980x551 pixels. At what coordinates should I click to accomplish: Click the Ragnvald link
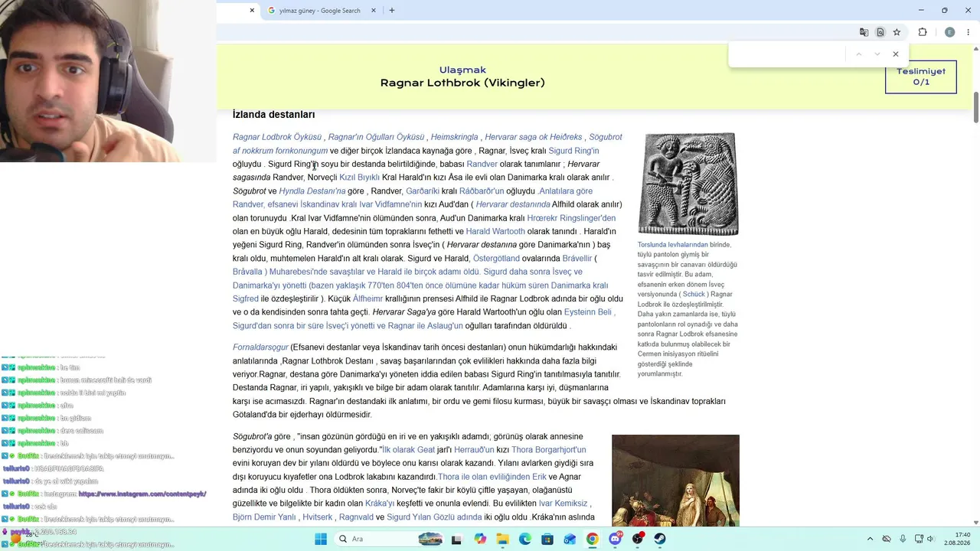[356, 517]
